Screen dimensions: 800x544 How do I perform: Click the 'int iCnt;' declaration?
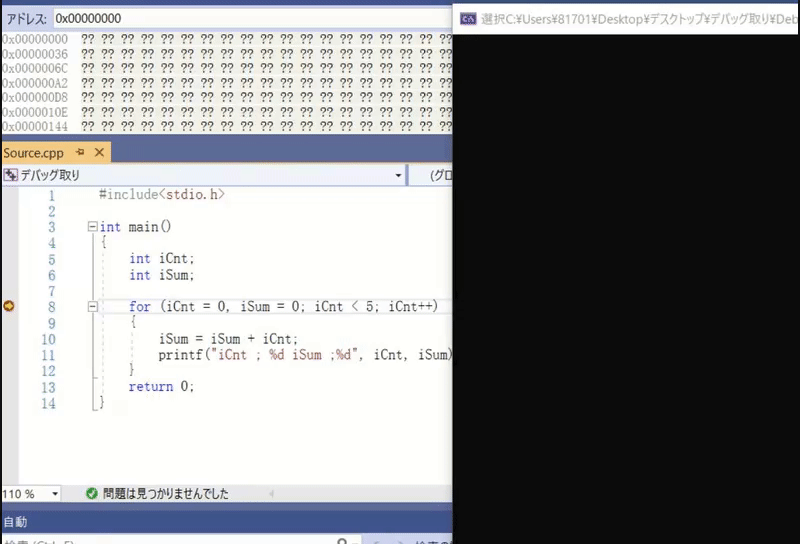[x=162, y=258]
